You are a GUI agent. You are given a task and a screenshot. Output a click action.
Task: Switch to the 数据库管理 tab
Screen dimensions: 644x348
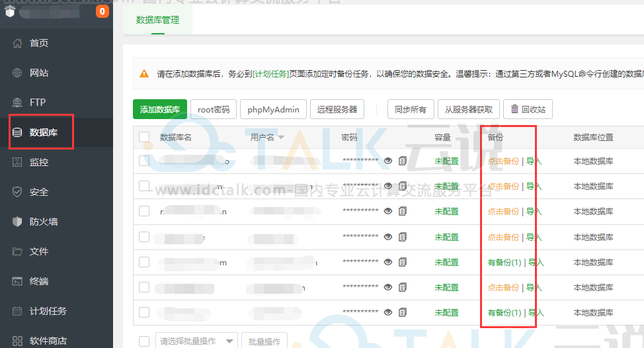157,20
